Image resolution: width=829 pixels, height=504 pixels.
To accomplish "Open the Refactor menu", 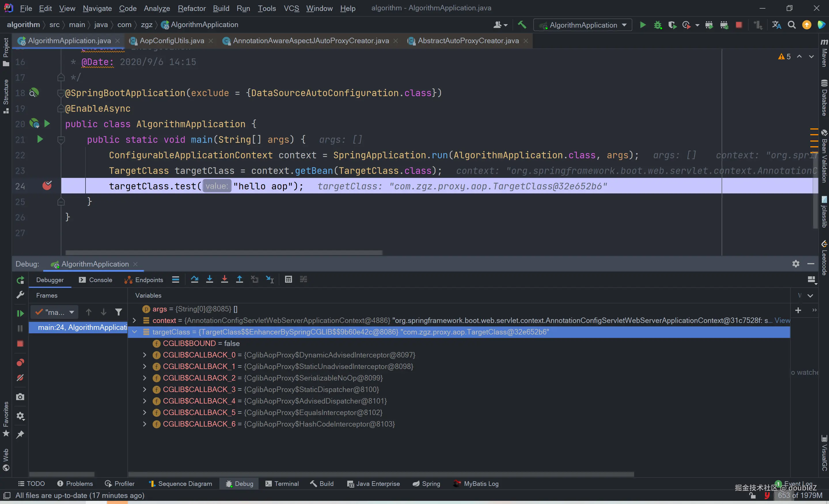I will click(191, 8).
